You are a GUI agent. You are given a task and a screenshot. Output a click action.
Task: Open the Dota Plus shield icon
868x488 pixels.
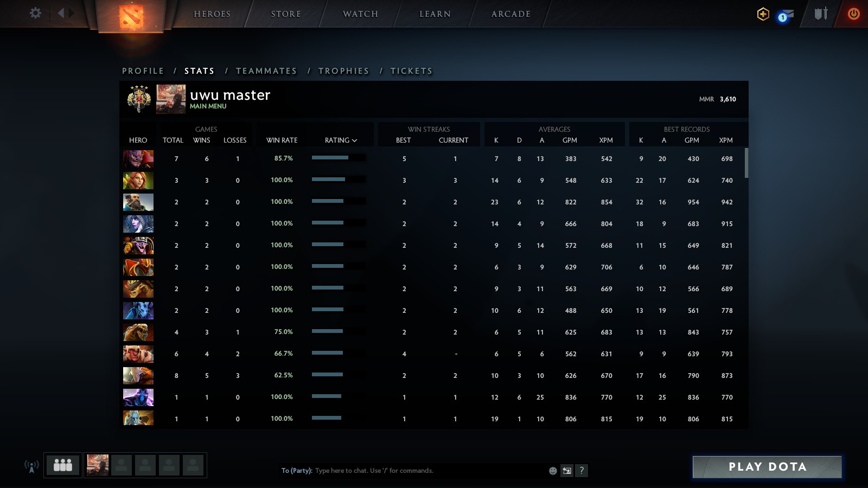[x=763, y=14]
